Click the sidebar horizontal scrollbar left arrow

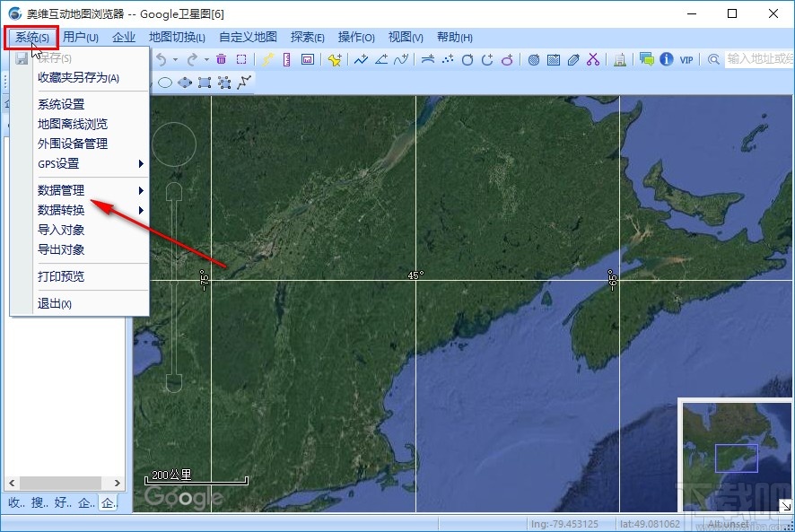pos(12,483)
